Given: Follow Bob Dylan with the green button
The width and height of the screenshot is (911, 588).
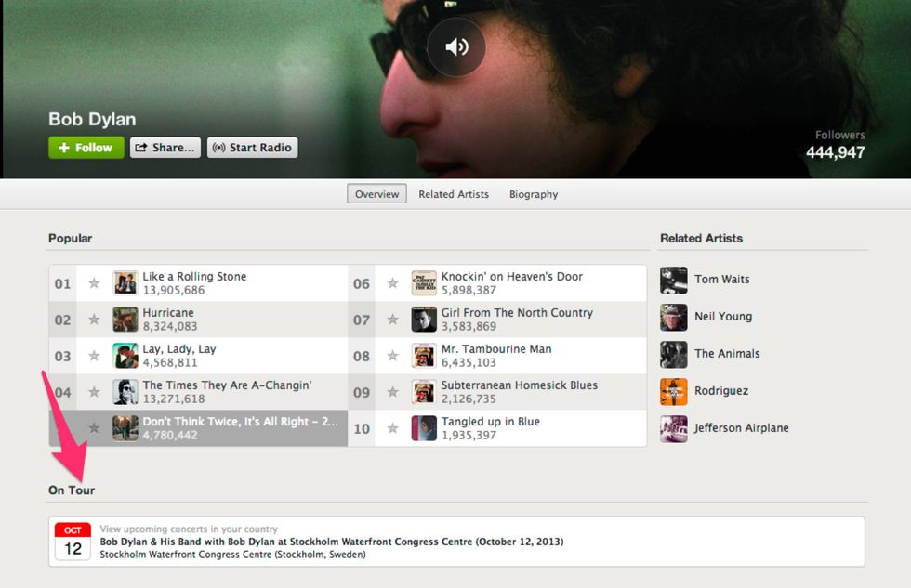Looking at the screenshot, I should pyautogui.click(x=86, y=148).
